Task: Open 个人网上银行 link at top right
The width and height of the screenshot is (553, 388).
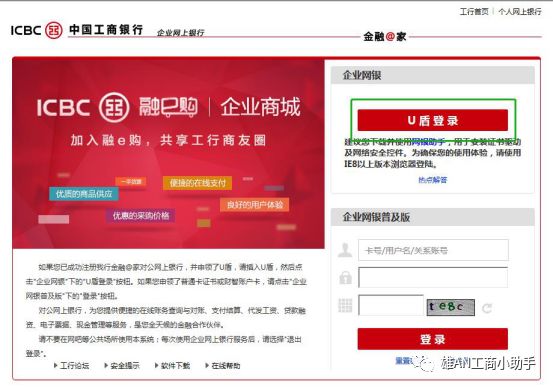Action: (520, 12)
